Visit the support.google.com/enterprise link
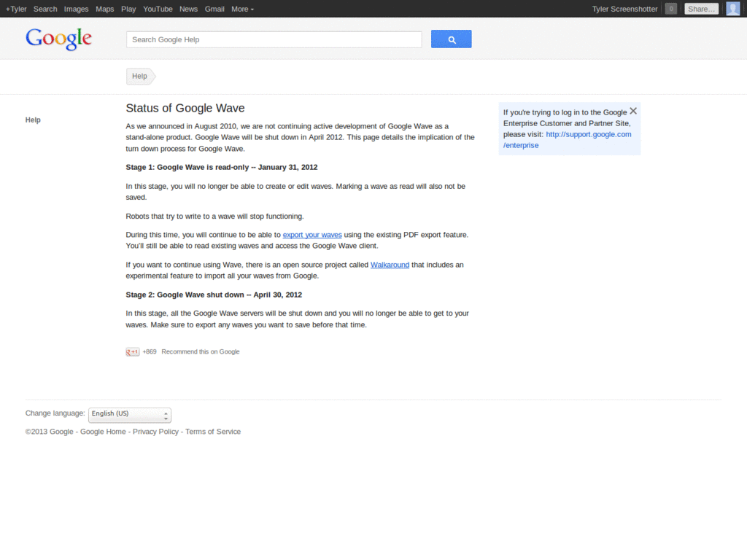The height and width of the screenshot is (560, 747). [568, 140]
